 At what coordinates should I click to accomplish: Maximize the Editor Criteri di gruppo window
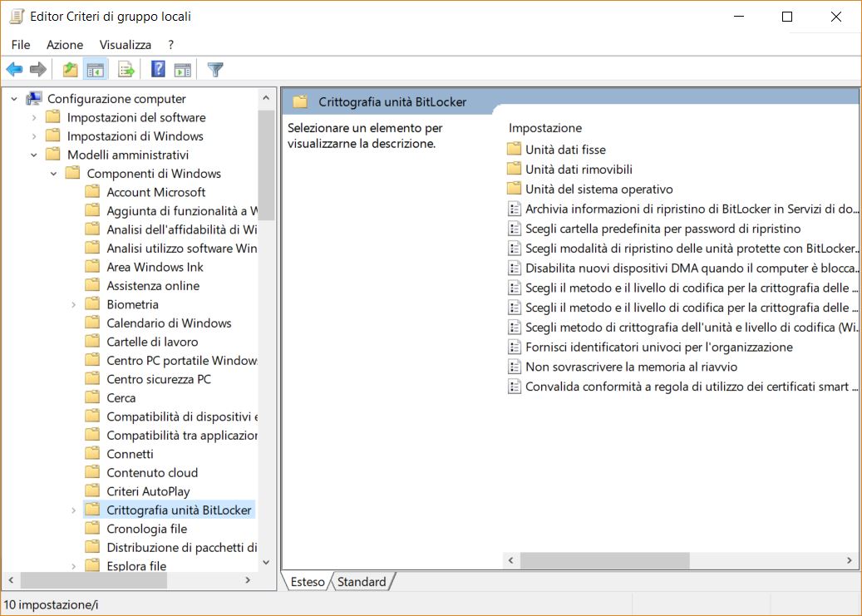pos(786,17)
